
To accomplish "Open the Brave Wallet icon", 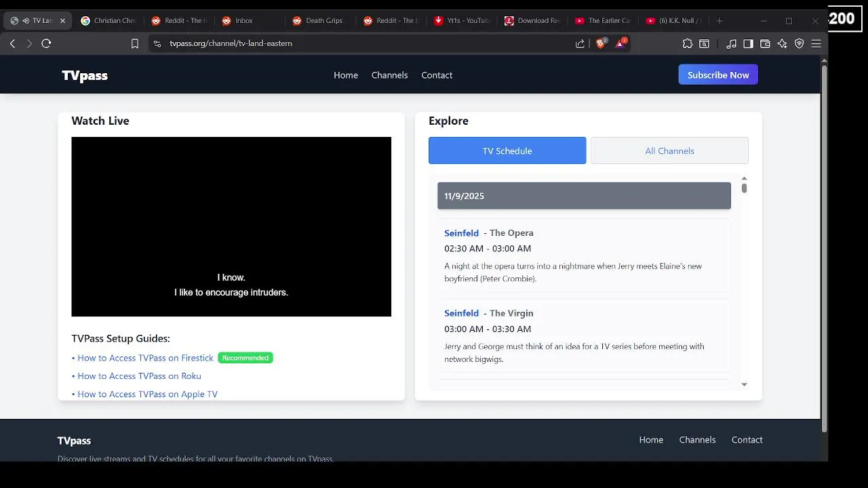I will pyautogui.click(x=765, y=43).
